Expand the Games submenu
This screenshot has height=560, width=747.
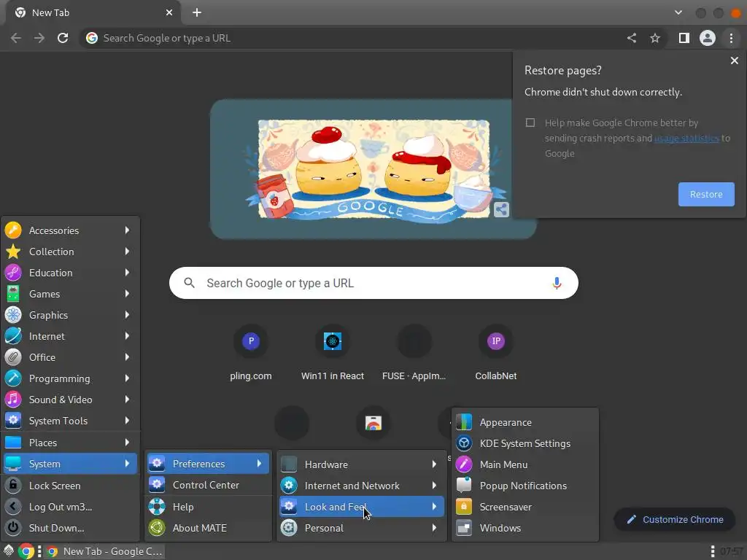[x=70, y=294]
